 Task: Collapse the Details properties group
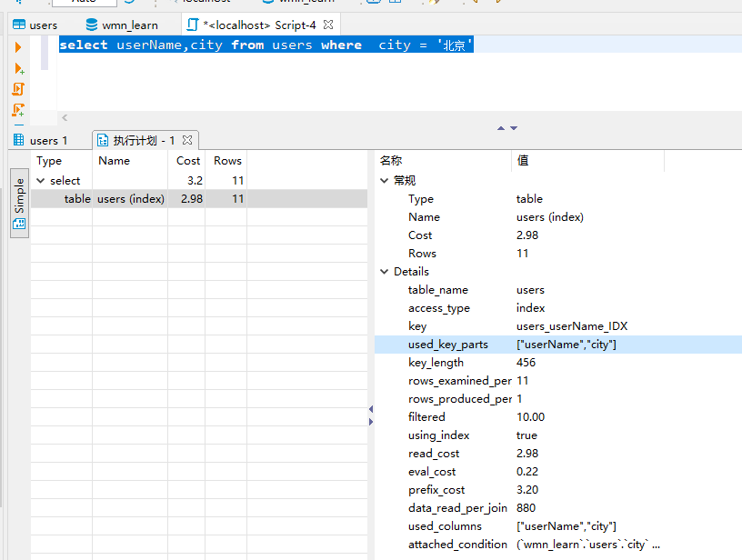tap(384, 272)
